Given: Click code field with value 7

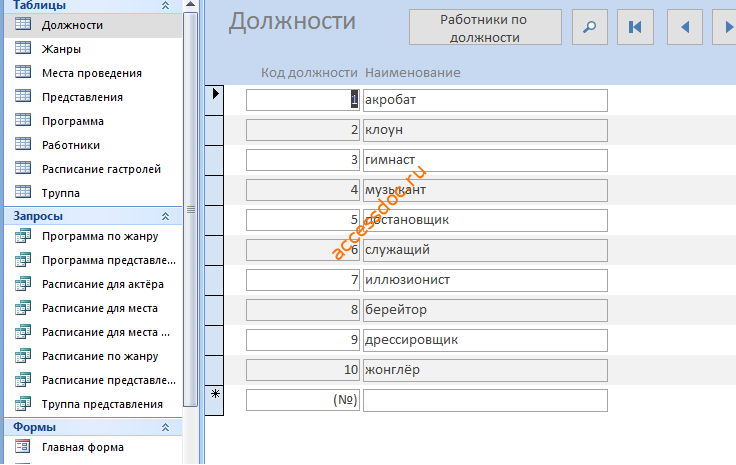Looking at the screenshot, I should pyautogui.click(x=303, y=281).
